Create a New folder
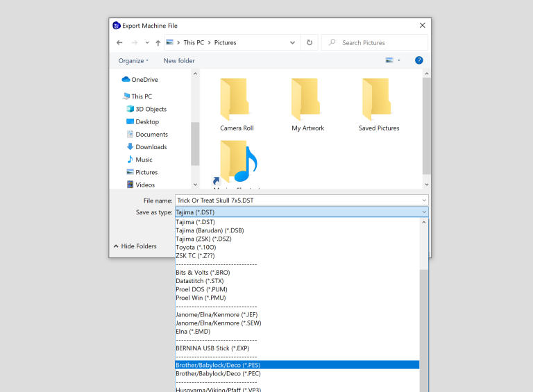Viewport: 533px width, 392px height. pos(179,61)
